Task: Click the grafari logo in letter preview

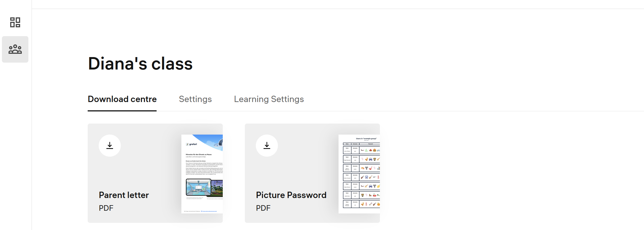Action: pyautogui.click(x=192, y=144)
